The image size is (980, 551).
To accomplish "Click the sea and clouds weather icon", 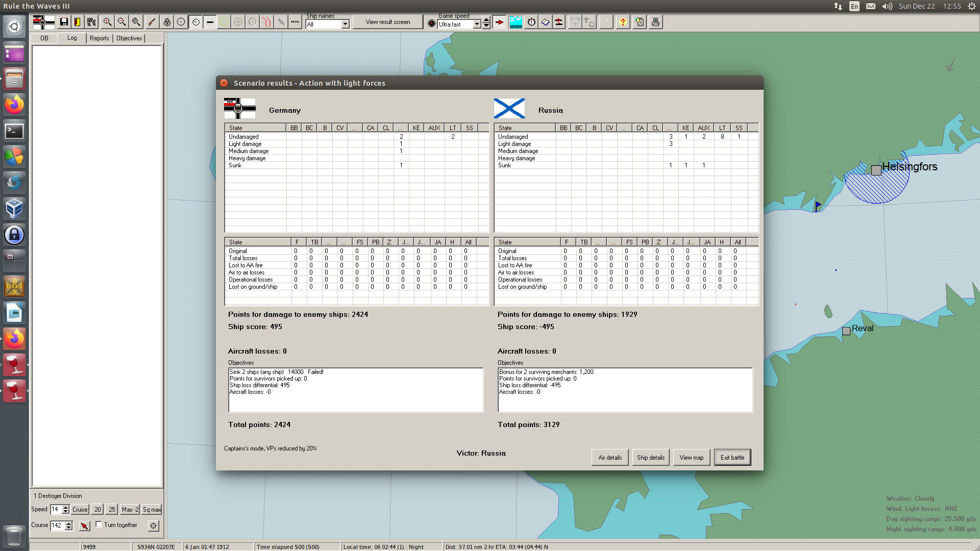I will [516, 22].
